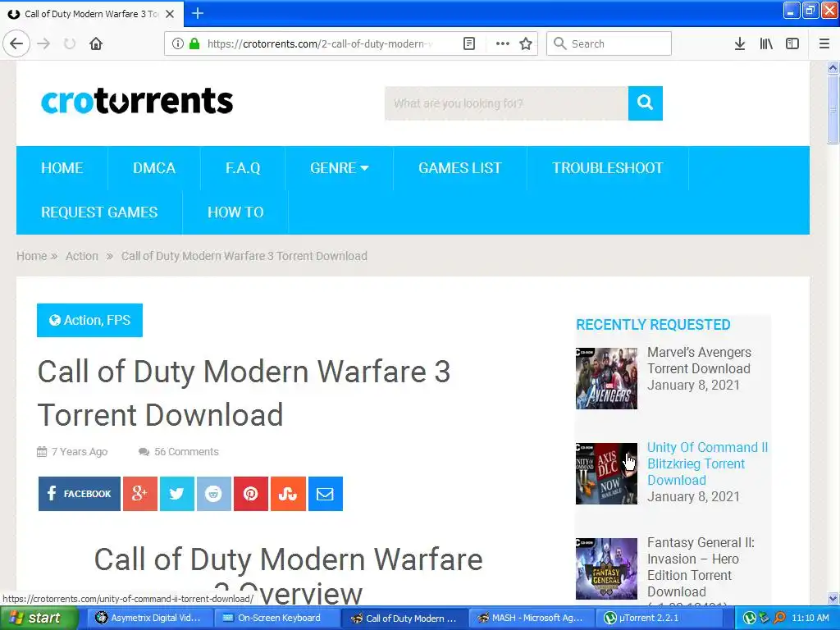Click scrollbar down arrow
This screenshot has width=840, height=630.
pos(833,598)
